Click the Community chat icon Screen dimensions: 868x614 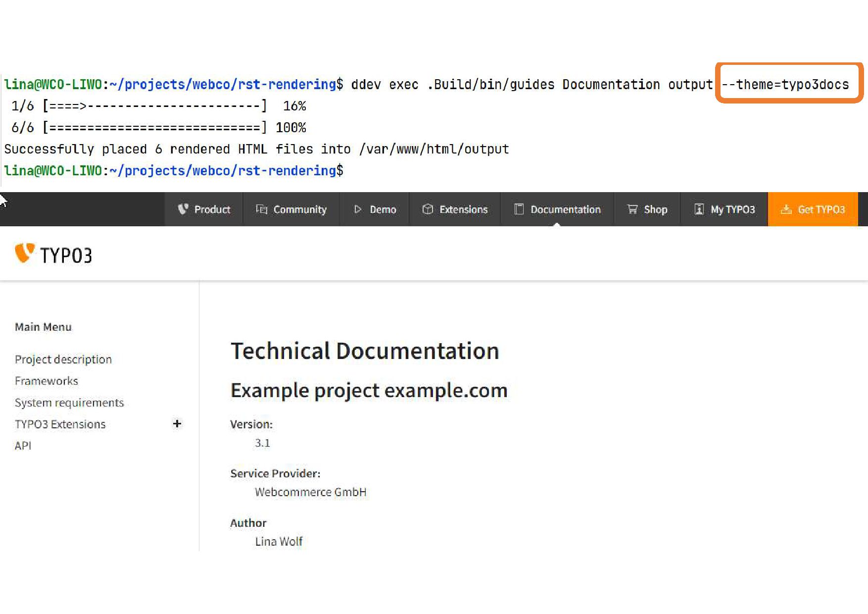tap(261, 209)
